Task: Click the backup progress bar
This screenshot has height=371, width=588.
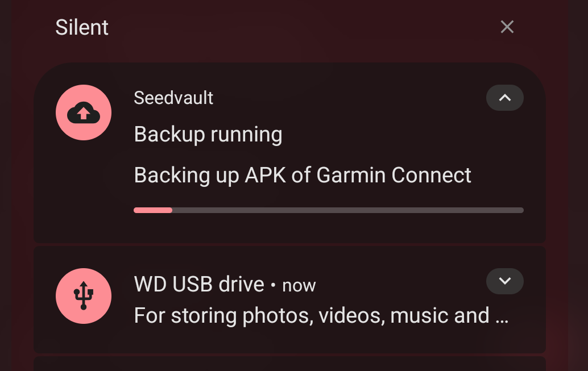Action: coord(329,210)
